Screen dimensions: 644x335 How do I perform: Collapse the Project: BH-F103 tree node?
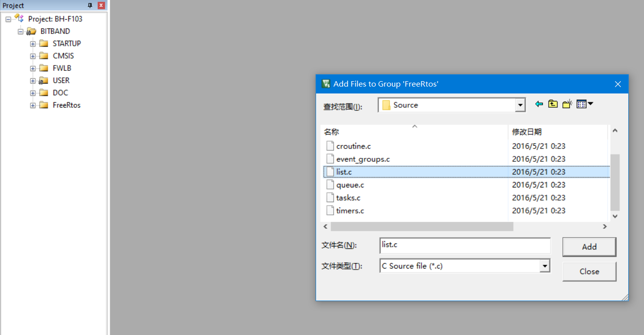click(8, 19)
